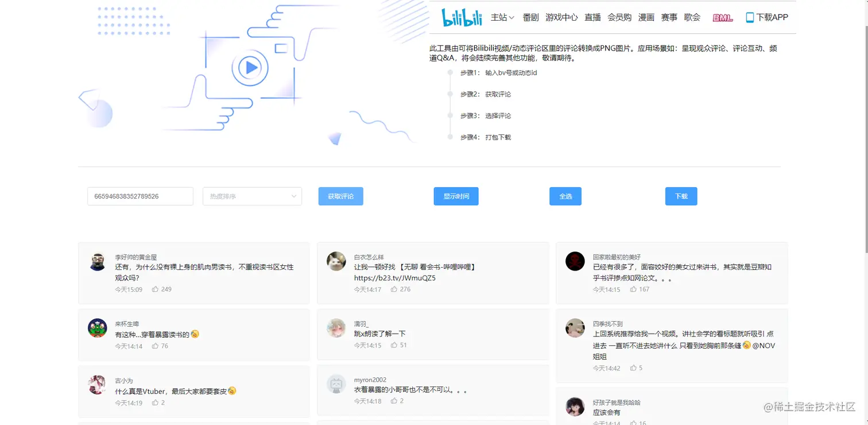Click step 步骤3 选择评论
This screenshot has height=425, width=868.
pyautogui.click(x=486, y=116)
